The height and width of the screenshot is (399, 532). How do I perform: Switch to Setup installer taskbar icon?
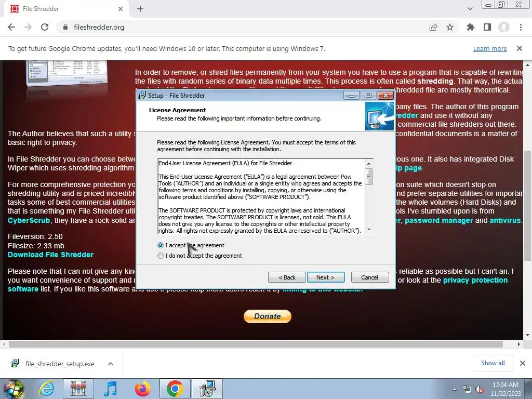click(207, 389)
